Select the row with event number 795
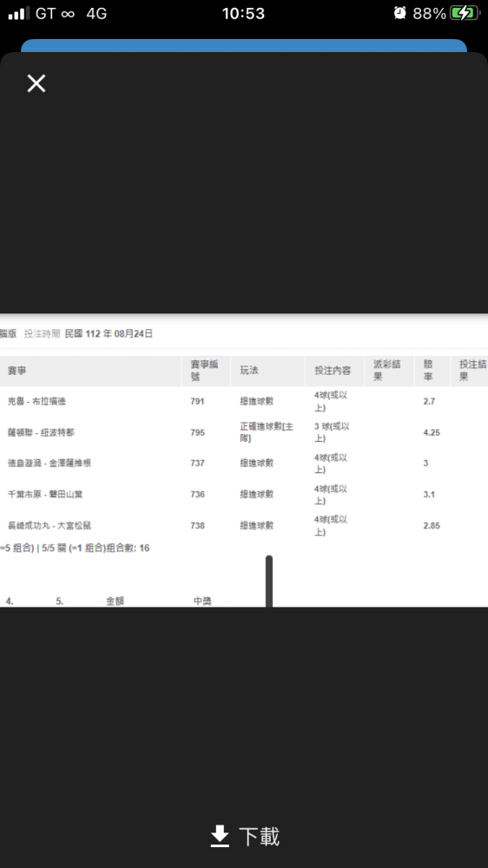The height and width of the screenshot is (868, 488). tap(244, 432)
